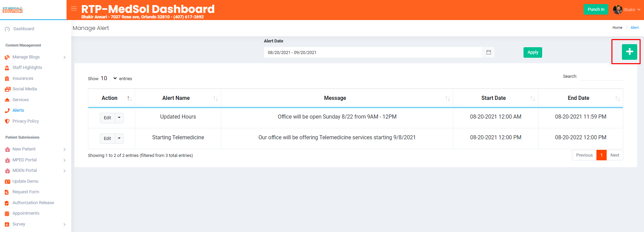Expand the Survey submenu arrow

(65, 224)
